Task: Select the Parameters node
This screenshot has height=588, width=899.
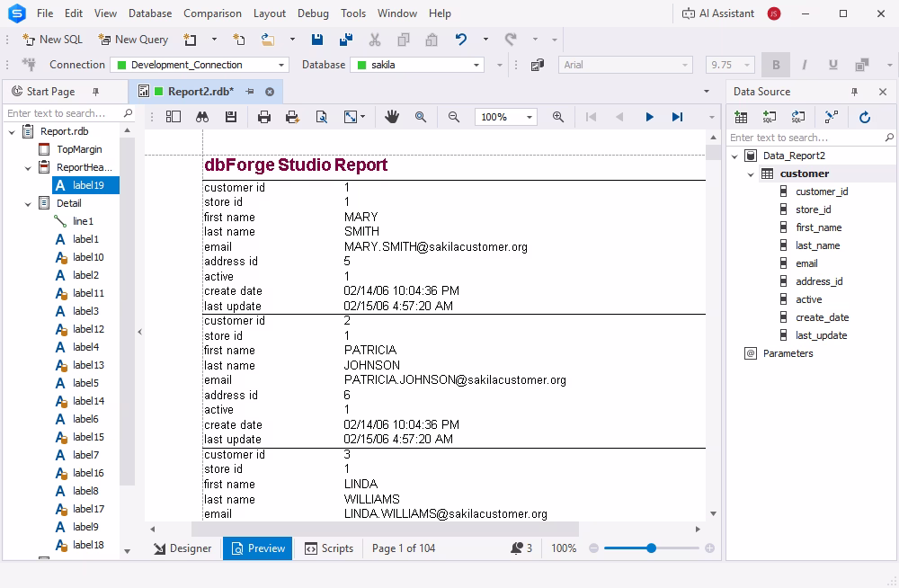Action: point(788,353)
